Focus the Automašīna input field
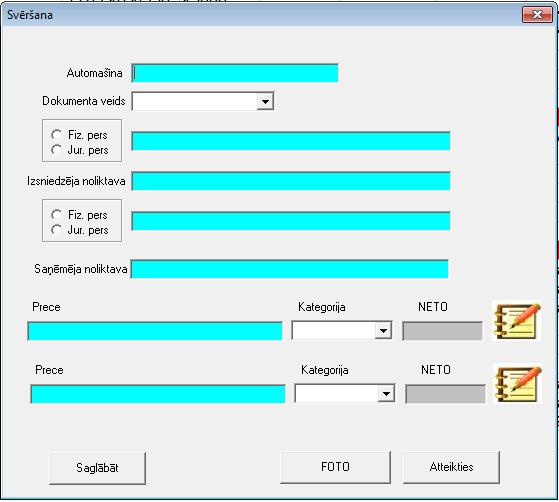 pos(235,73)
